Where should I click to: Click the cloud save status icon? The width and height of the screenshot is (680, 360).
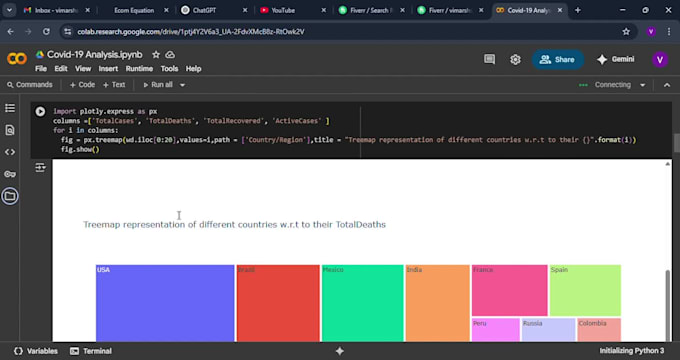tap(170, 55)
